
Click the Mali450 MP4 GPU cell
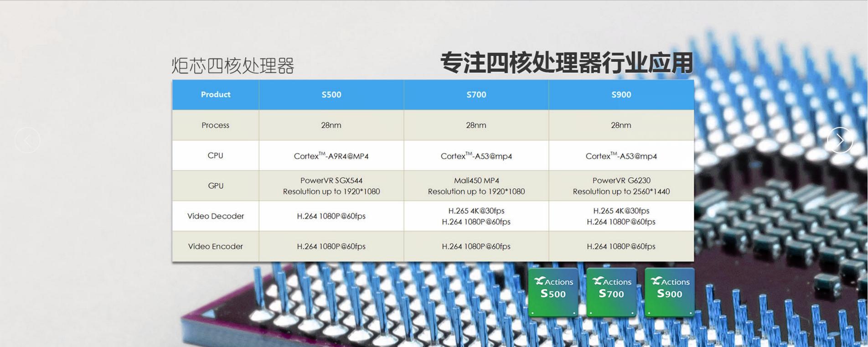pos(476,186)
